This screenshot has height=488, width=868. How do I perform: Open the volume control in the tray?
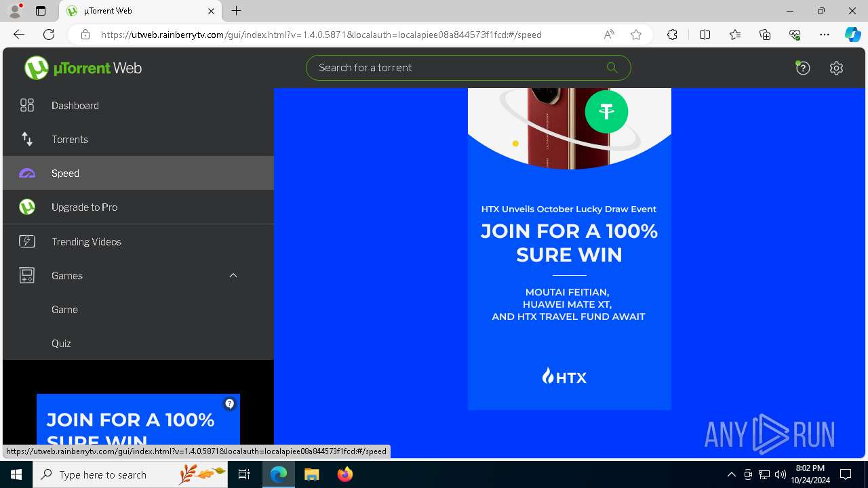(x=780, y=474)
